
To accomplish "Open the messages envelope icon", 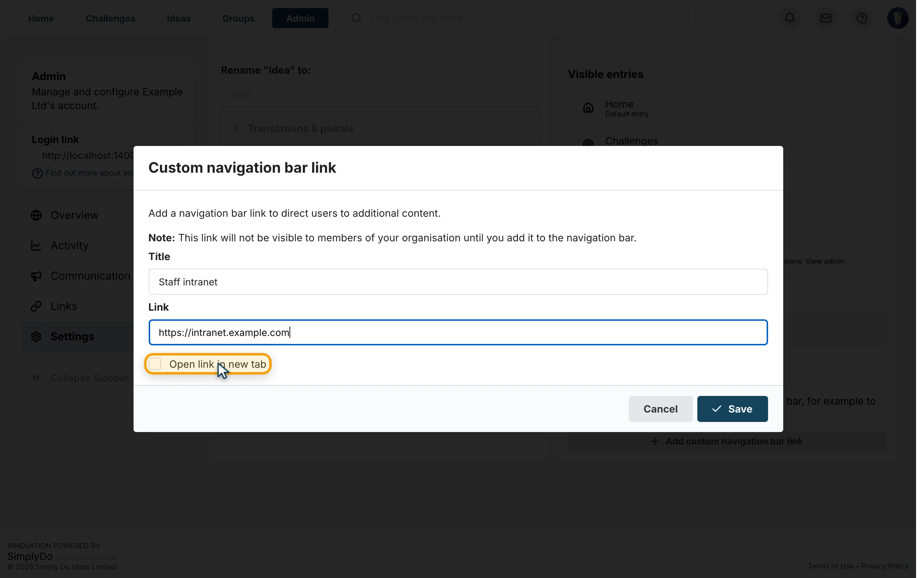I will [825, 18].
